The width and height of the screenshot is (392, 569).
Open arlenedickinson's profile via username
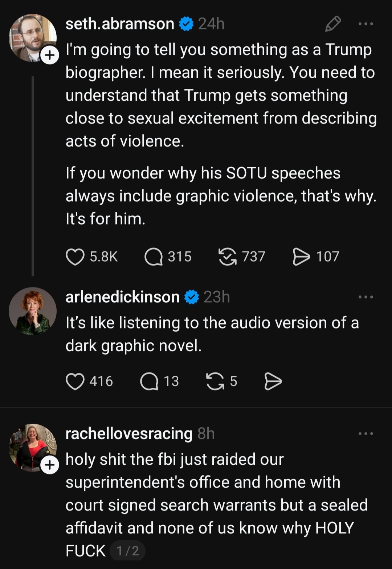122,297
